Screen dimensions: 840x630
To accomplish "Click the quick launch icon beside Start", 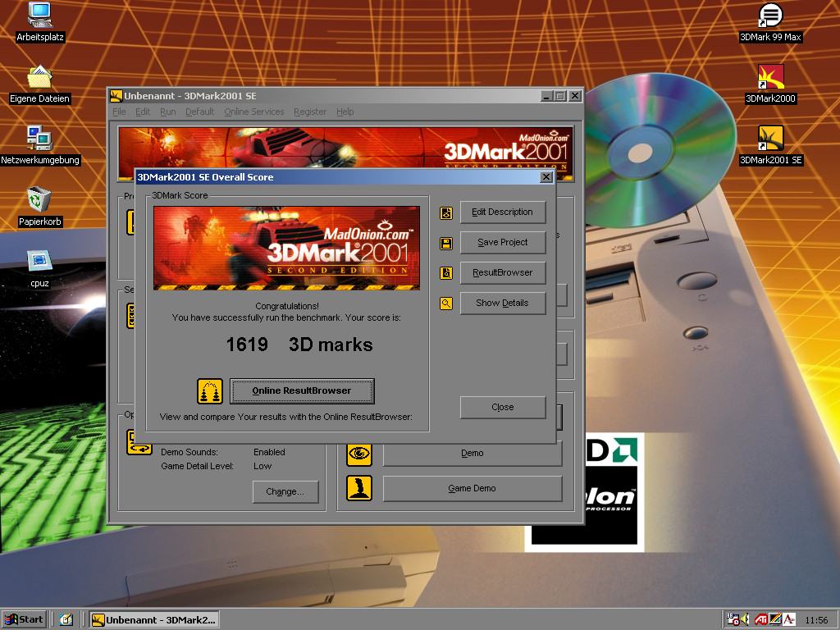I will click(x=66, y=620).
